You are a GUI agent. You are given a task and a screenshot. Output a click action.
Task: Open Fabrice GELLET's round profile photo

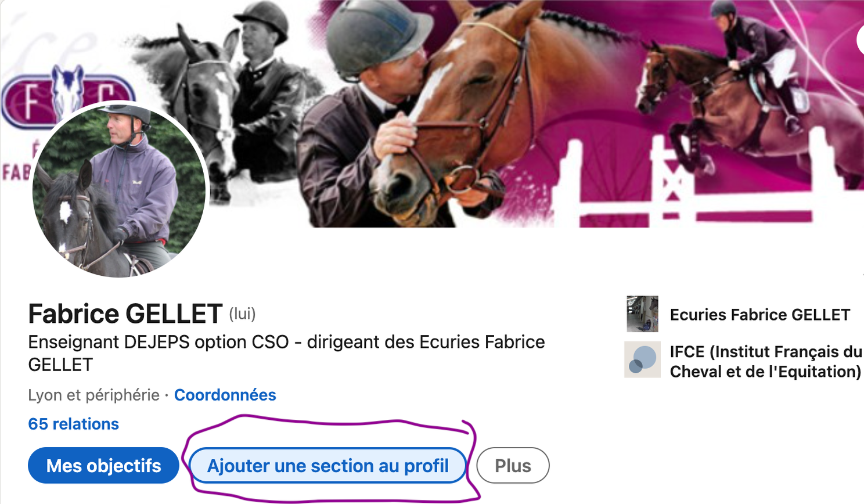click(x=120, y=189)
